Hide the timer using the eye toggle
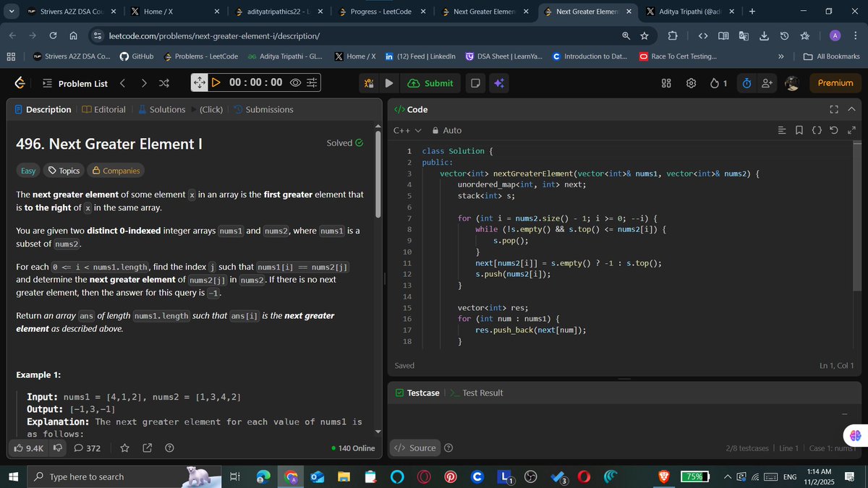Screen dimensions: 868x488 pyautogui.click(x=295, y=82)
